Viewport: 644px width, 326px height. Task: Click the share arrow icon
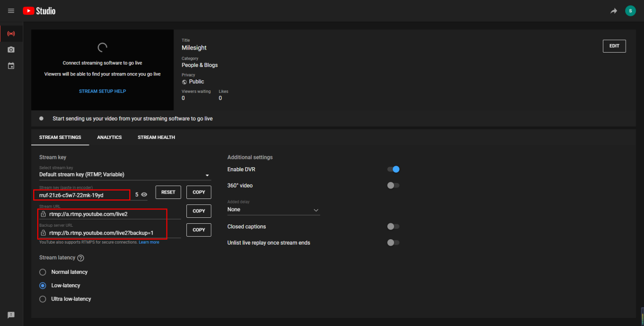tap(614, 11)
